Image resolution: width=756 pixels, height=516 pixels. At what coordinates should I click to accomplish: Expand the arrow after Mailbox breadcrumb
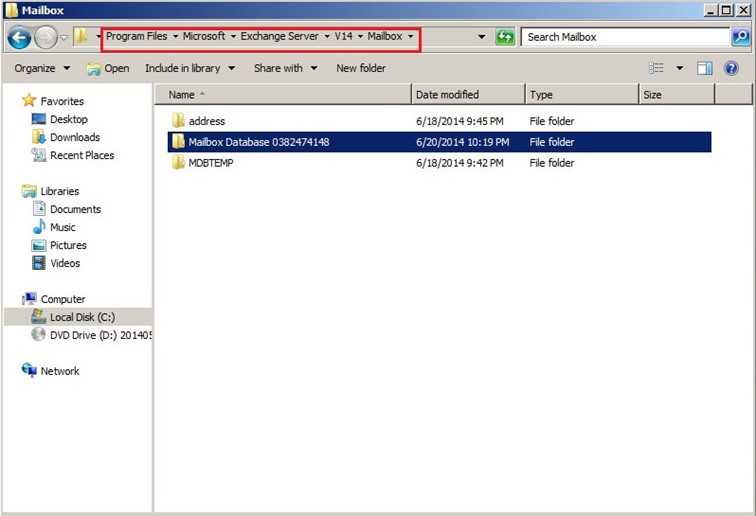411,37
